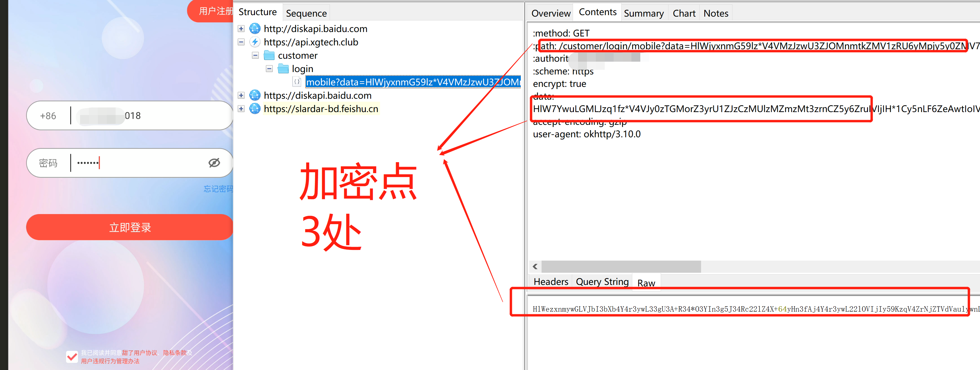Click the scrollbar left arrow in the headers pane
Screen dimensions: 980x370
535,267
